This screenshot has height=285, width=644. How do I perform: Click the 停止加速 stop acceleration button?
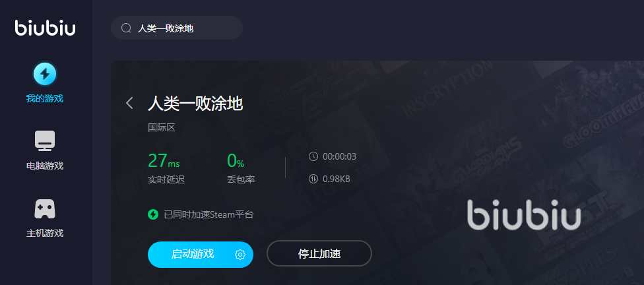tap(319, 254)
